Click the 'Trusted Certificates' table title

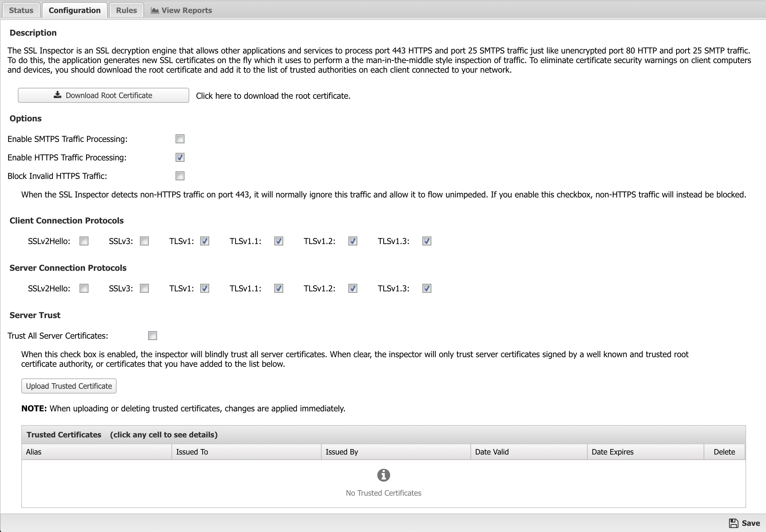(64, 435)
